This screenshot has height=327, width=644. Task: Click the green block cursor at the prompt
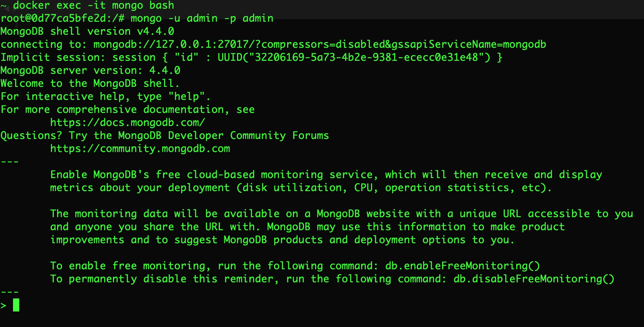tap(16, 305)
